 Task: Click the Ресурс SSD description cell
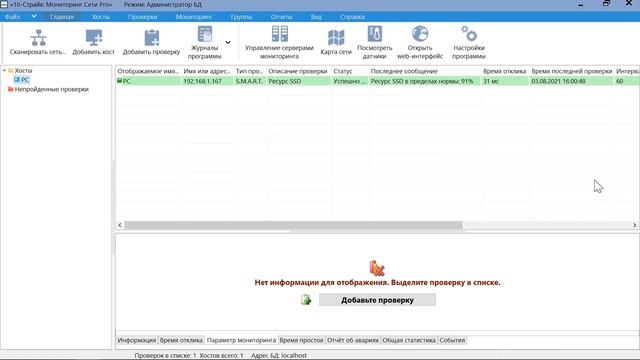click(298, 81)
